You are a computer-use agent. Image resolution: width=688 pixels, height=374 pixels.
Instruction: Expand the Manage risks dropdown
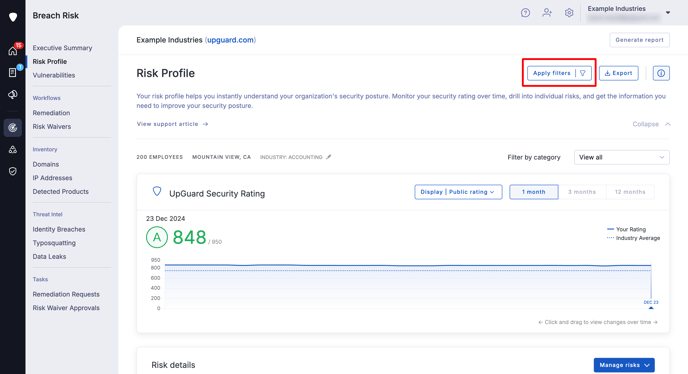point(624,365)
